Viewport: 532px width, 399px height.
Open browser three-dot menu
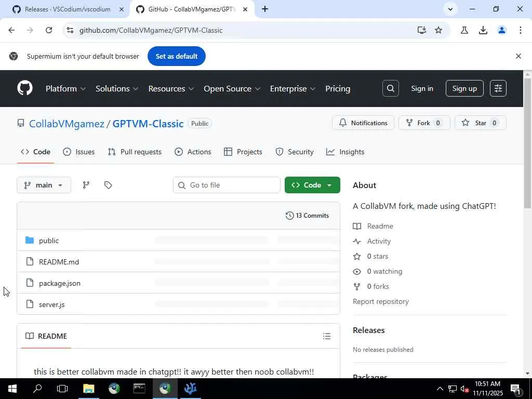(x=520, y=30)
